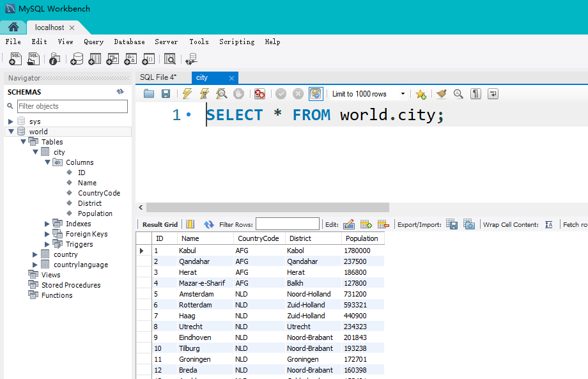
Task: Save query as favorite snippet star
Action: pyautogui.click(x=421, y=94)
